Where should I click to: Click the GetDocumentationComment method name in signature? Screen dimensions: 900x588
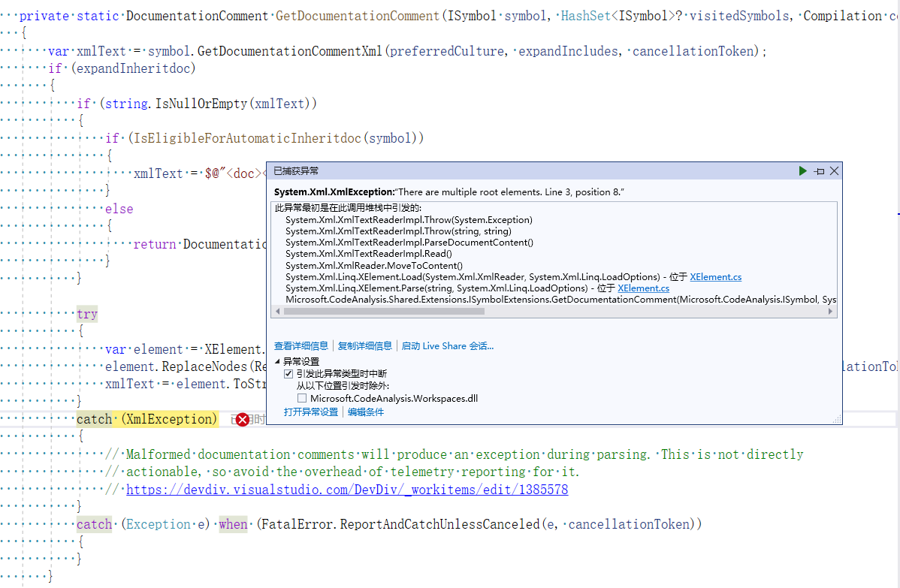click(x=357, y=16)
